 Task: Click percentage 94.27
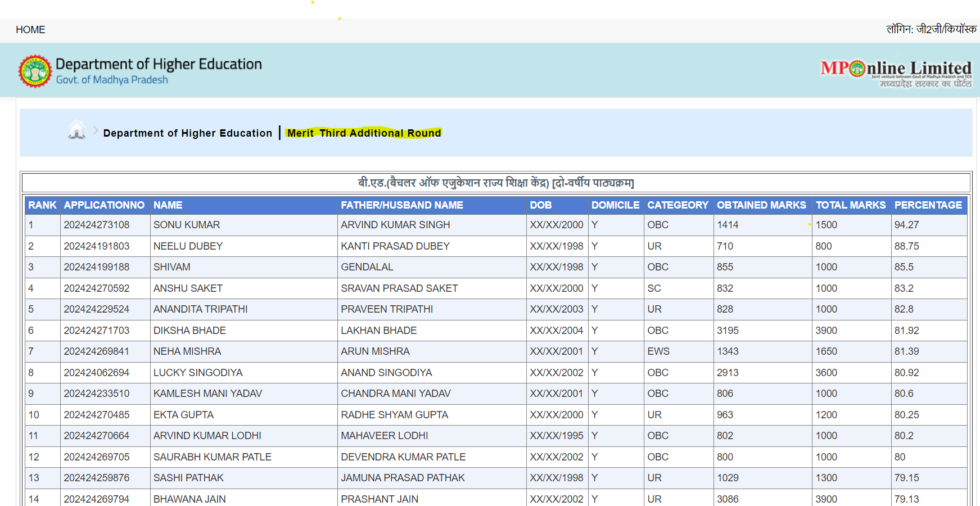(906, 225)
